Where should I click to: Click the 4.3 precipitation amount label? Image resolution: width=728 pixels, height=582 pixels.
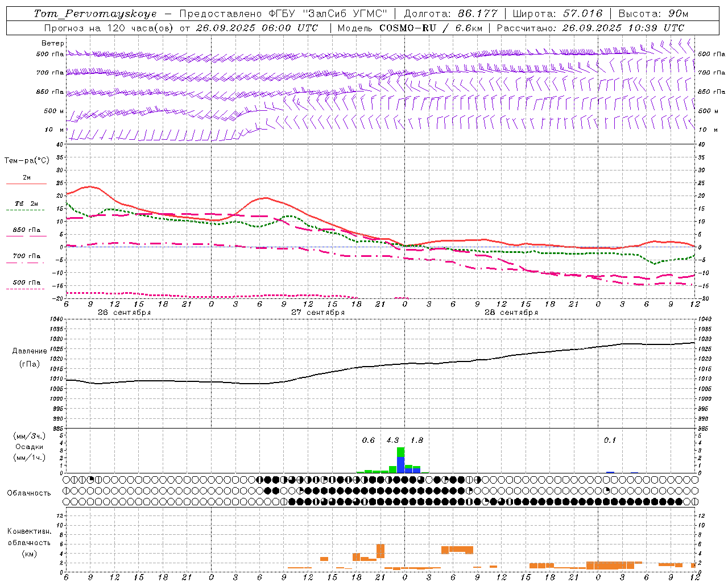[392, 440]
